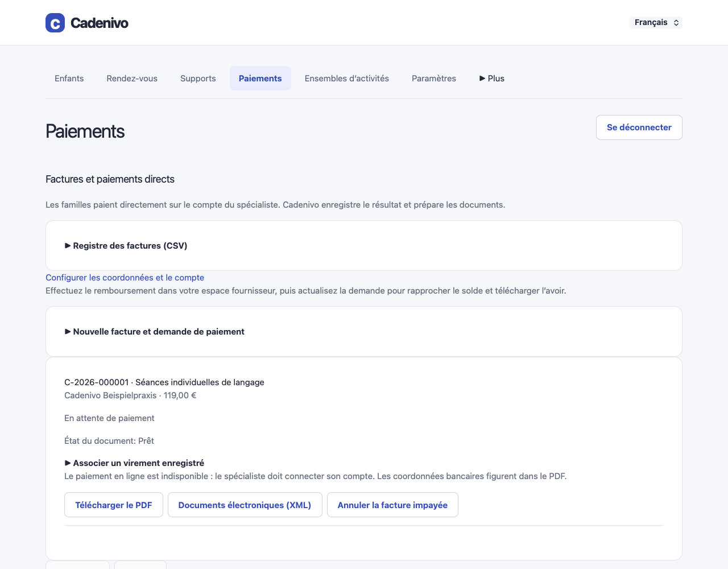The height and width of the screenshot is (569, 728).
Task: Expand the Plus menu
Action: [492, 79]
